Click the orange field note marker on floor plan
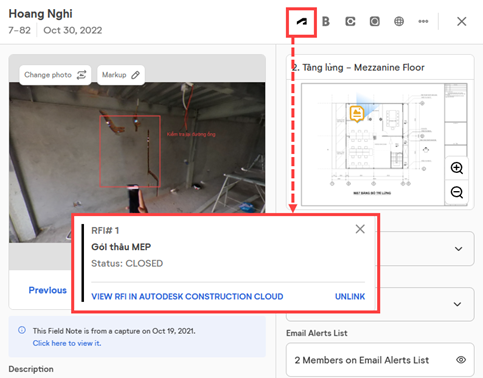The width and height of the screenshot is (483, 378). (357, 114)
